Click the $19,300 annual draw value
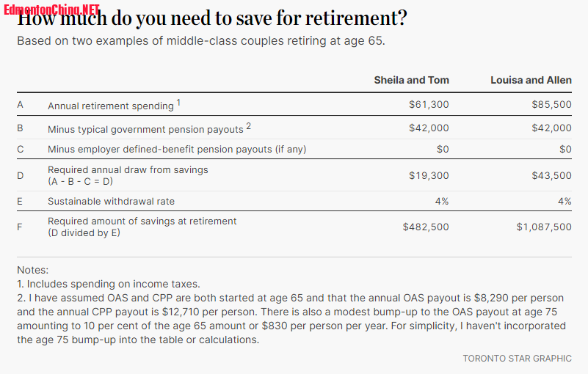The image size is (588, 374). [429, 176]
